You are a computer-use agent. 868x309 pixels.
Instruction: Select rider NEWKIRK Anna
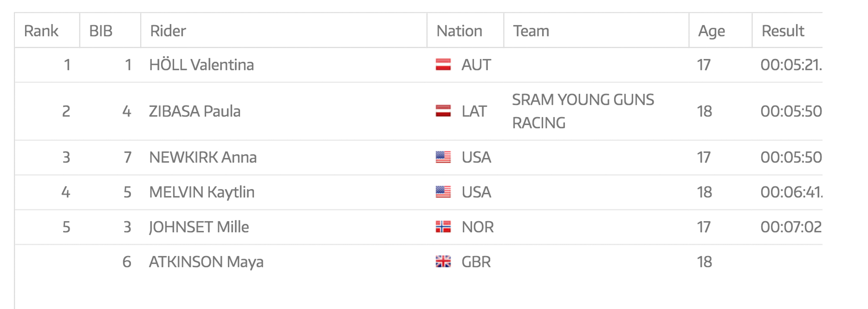[203, 157]
